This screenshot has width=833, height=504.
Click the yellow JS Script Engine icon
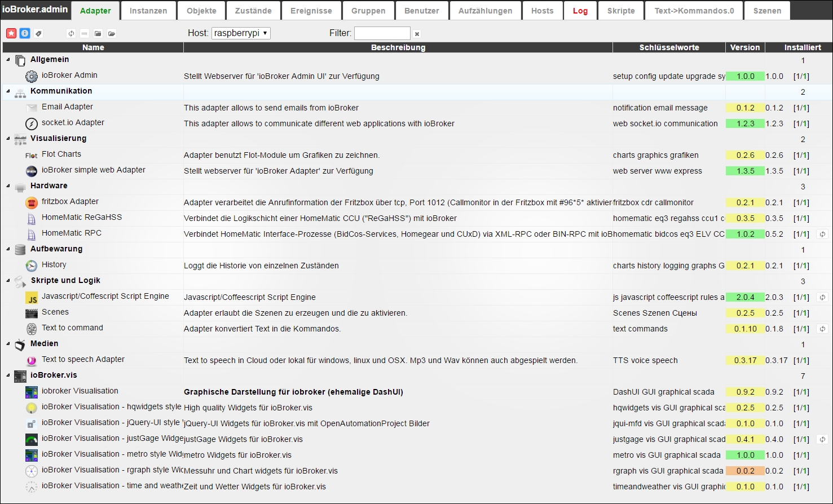tap(32, 297)
